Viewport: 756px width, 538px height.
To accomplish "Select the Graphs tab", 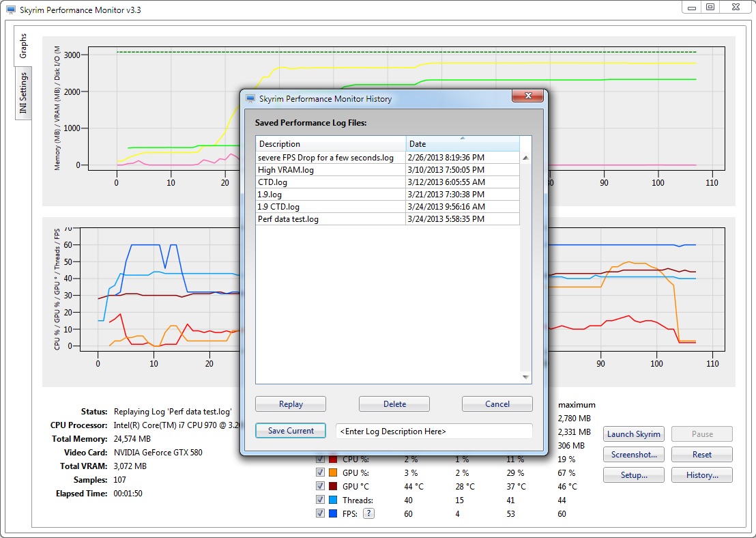I will click(23, 45).
